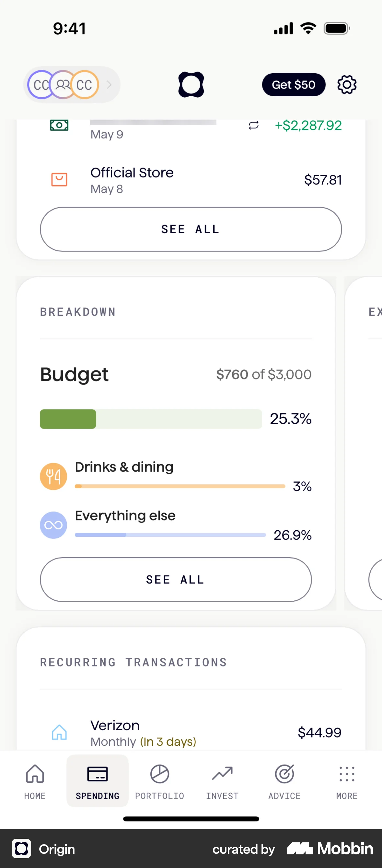Open the Invest tab
This screenshot has height=868, width=382.
222,781
